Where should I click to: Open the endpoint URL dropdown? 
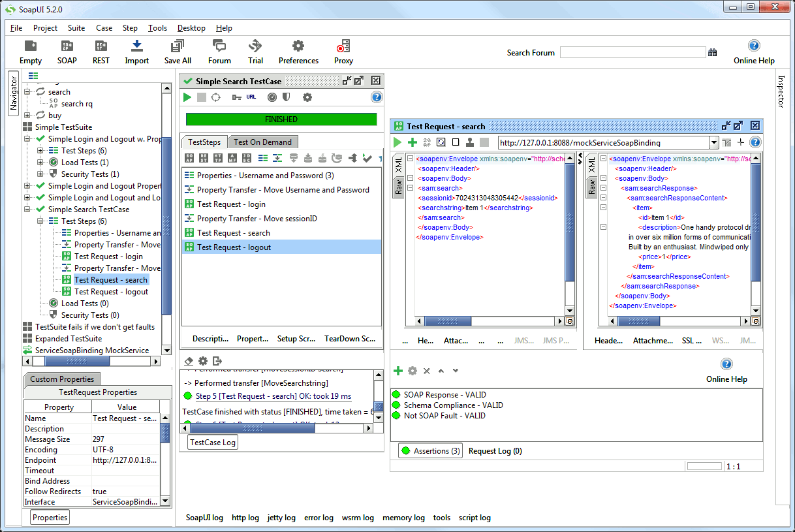click(x=713, y=142)
